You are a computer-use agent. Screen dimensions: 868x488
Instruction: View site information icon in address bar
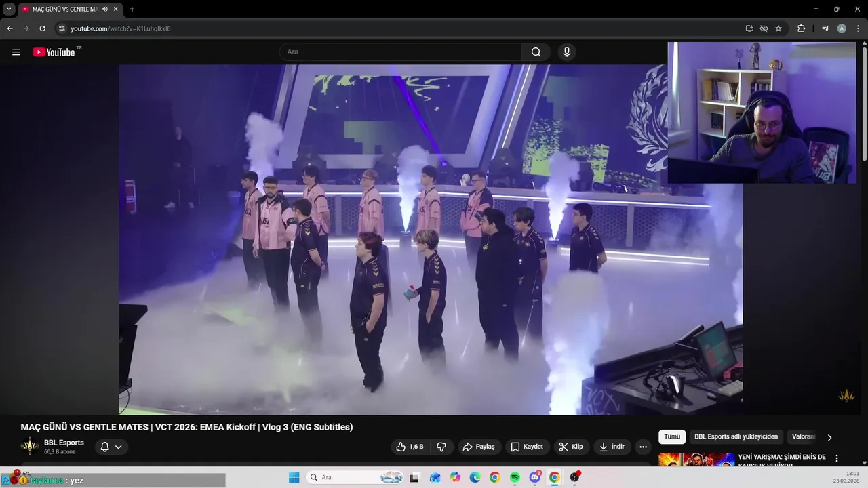(x=62, y=28)
